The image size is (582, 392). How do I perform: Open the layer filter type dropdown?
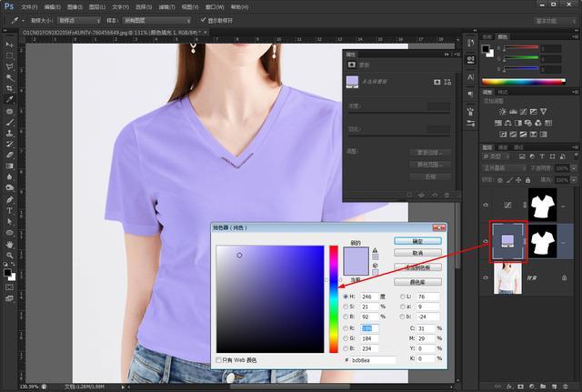(x=497, y=156)
